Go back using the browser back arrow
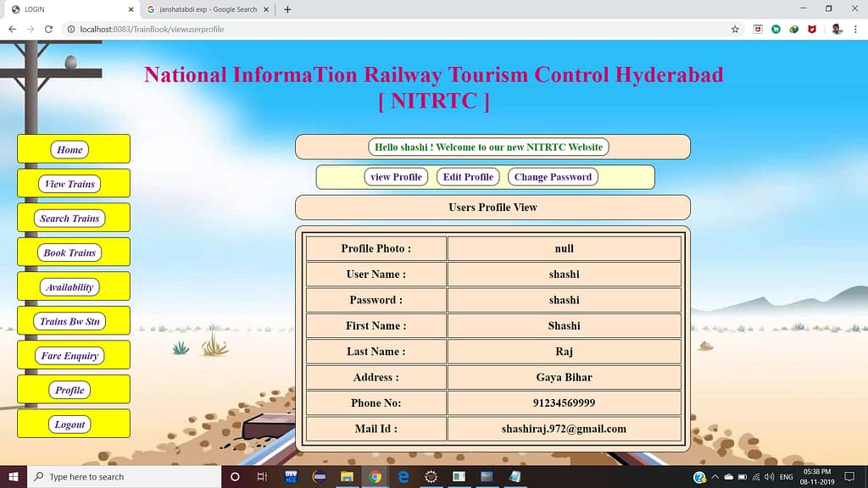The image size is (868, 488). (12, 29)
